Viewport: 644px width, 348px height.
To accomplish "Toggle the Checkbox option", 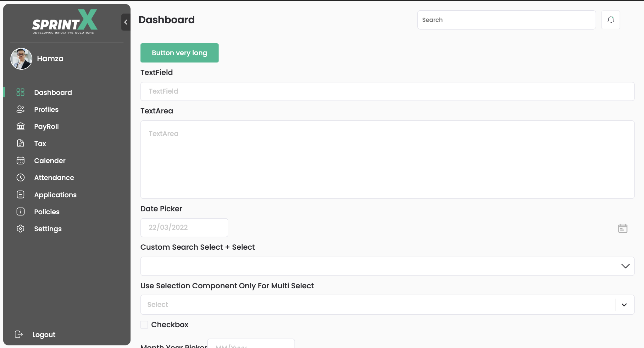I will point(144,325).
